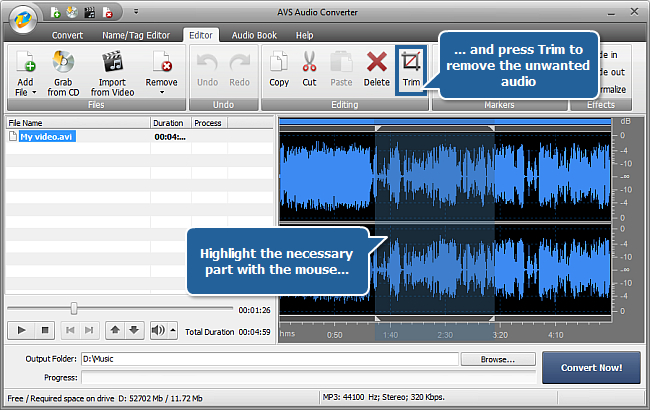Viewport: 650px width, 410px height.
Task: Click the 0:50 mark on the timeline ruler
Action: point(335,335)
